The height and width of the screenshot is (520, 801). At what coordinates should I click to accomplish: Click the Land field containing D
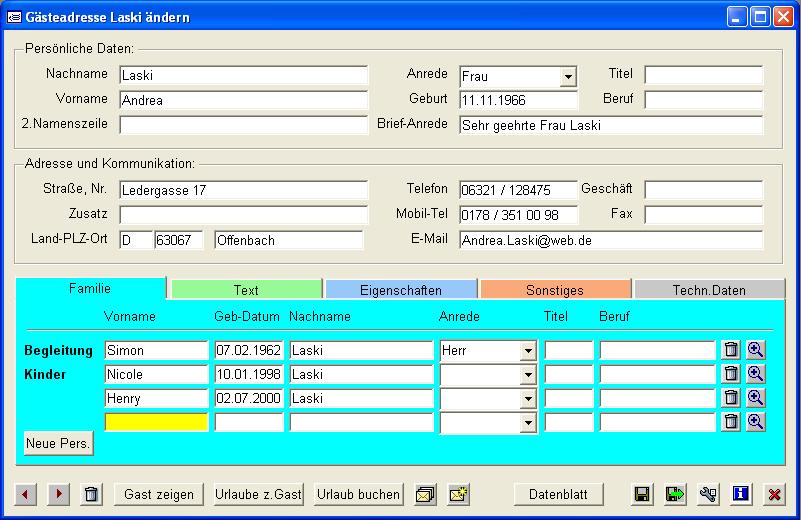[x=136, y=240]
